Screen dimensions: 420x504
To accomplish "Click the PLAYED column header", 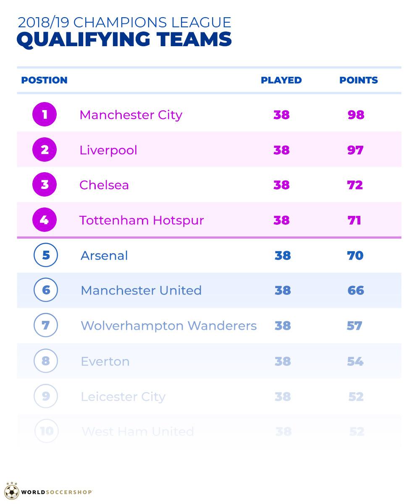I will (281, 80).
